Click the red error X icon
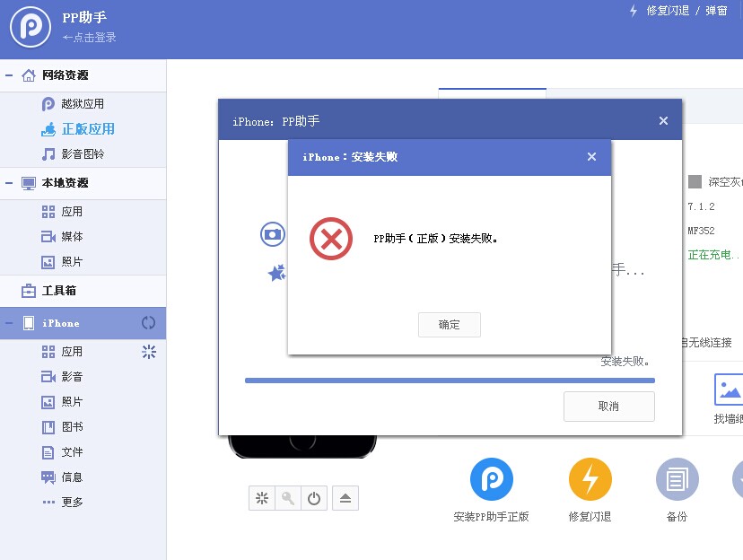The image size is (743, 560). coord(331,239)
